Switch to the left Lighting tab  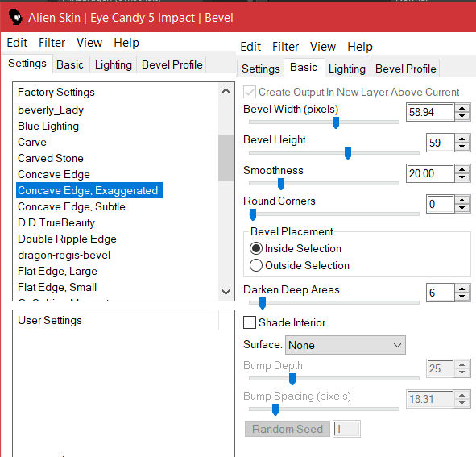coord(114,64)
